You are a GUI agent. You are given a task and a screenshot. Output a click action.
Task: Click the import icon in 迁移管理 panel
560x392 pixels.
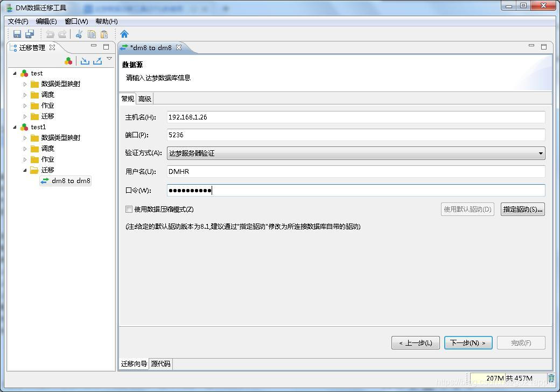point(85,61)
